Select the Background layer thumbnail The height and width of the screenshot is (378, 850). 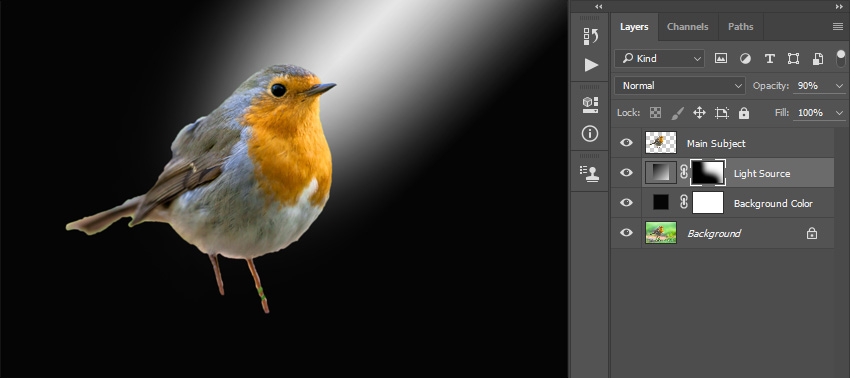tap(661, 232)
